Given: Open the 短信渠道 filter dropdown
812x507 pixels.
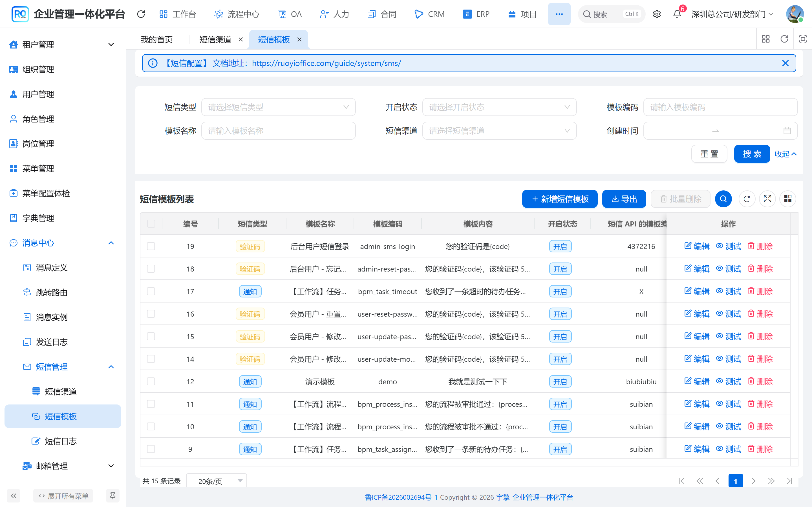Looking at the screenshot, I should [499, 131].
